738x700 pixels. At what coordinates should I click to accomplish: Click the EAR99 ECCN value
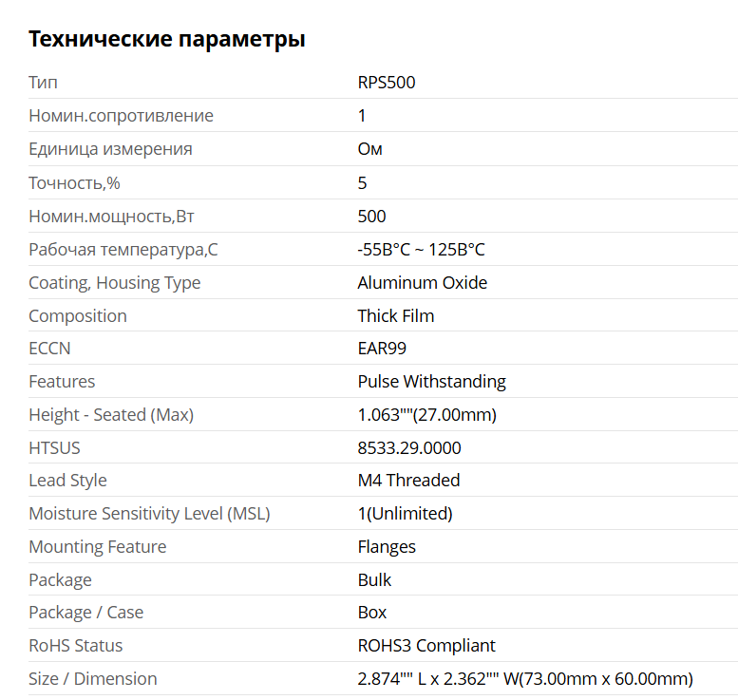tap(382, 349)
